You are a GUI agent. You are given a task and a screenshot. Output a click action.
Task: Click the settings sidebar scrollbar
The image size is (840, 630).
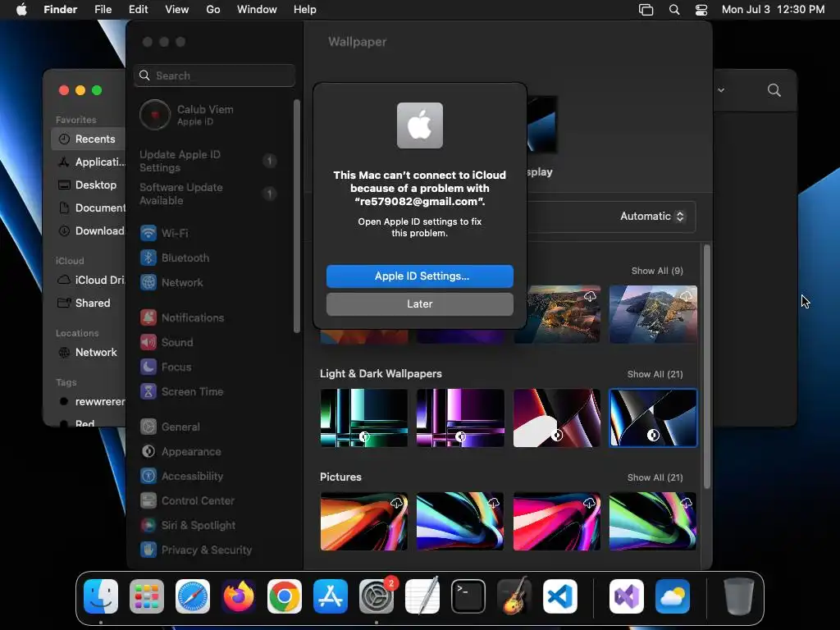coord(297,217)
